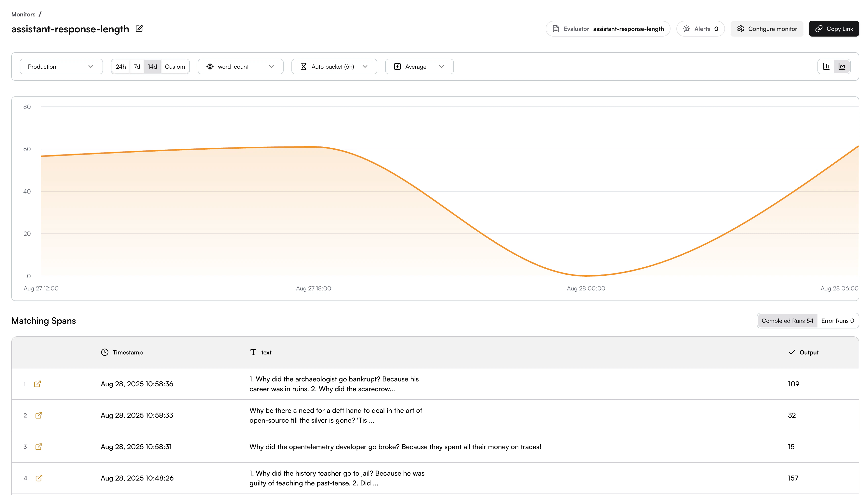Select the 24h time range
The height and width of the screenshot is (495, 868).
[121, 67]
